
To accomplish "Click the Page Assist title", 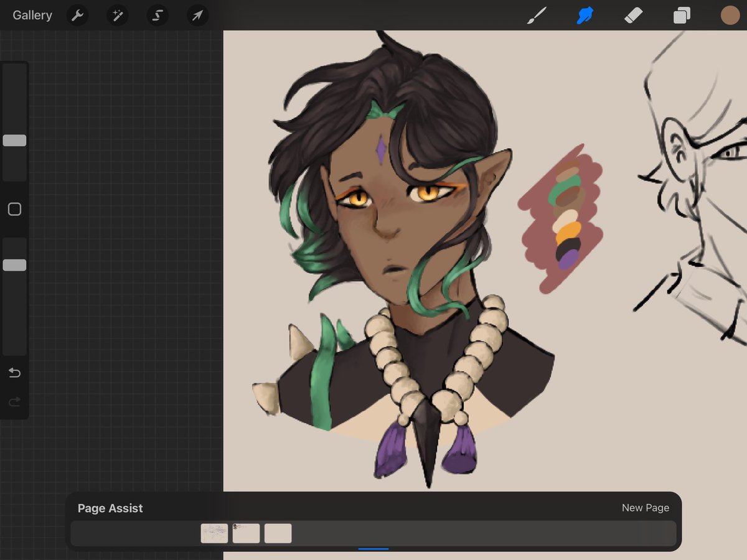I will (x=110, y=508).
